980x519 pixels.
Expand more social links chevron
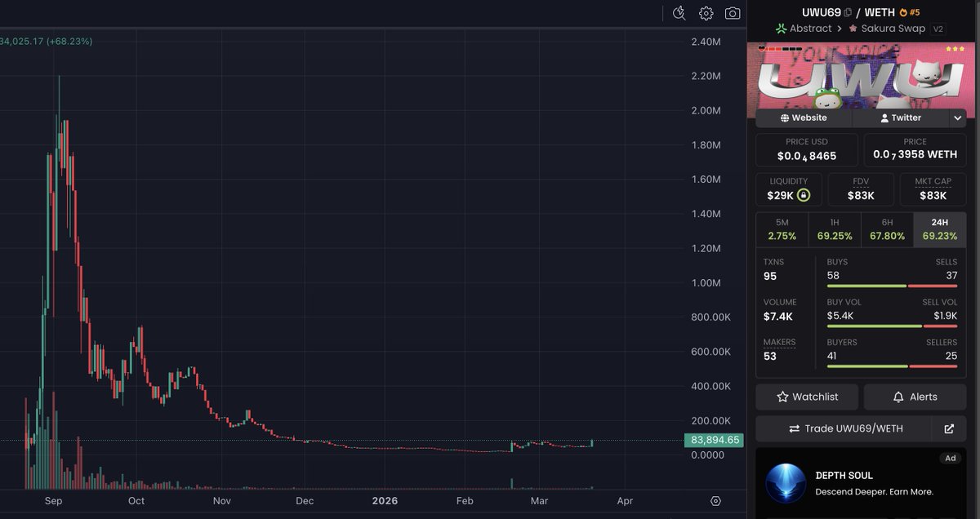point(957,118)
